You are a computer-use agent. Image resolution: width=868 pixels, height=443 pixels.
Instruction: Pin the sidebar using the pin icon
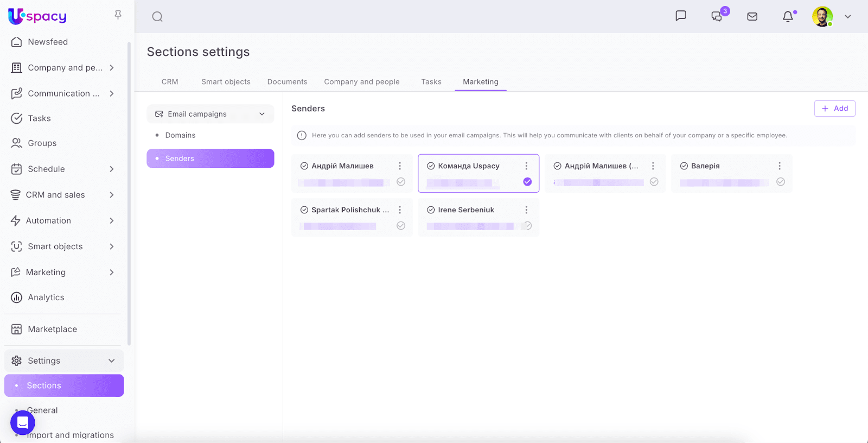coord(118,15)
